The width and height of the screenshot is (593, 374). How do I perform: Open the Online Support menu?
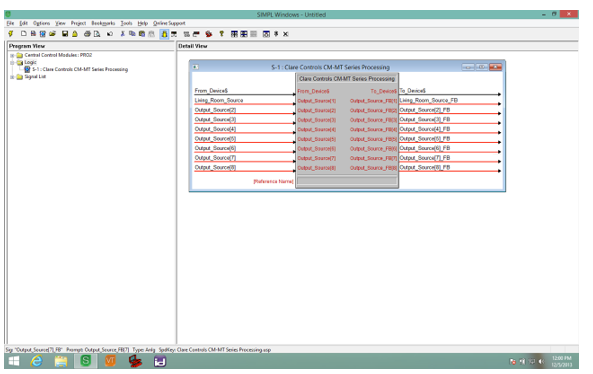(x=169, y=23)
